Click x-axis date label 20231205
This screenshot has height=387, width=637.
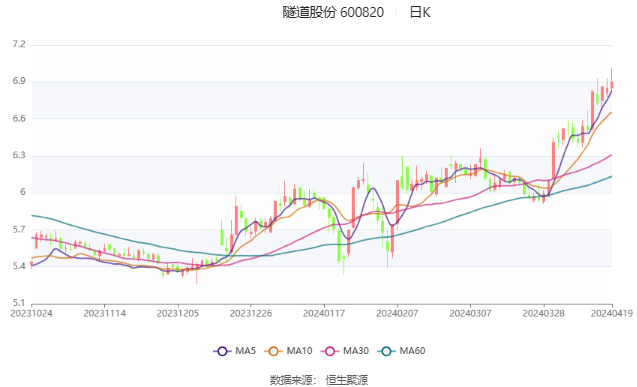(x=178, y=313)
